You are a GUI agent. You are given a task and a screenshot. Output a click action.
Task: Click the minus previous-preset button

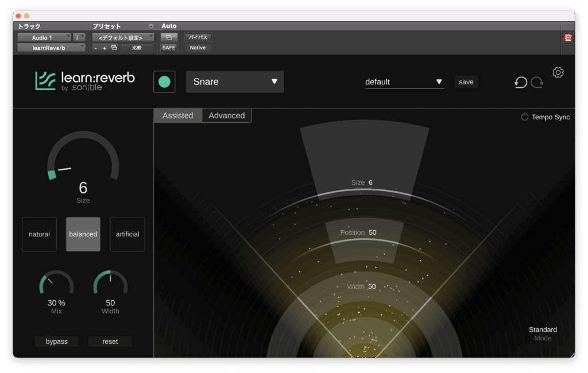pos(96,48)
